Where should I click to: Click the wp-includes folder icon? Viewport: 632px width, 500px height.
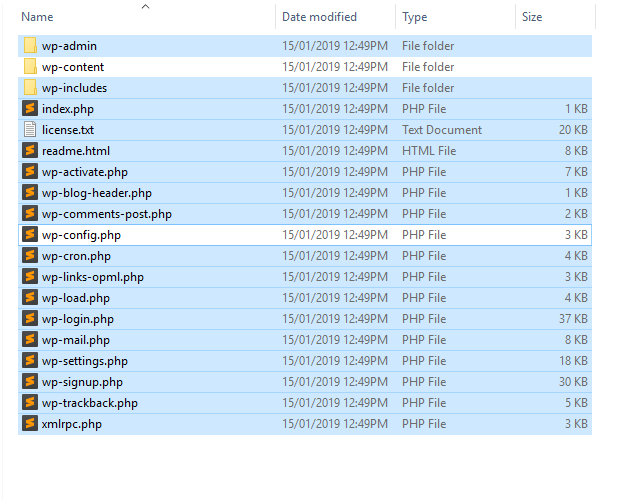pos(30,87)
